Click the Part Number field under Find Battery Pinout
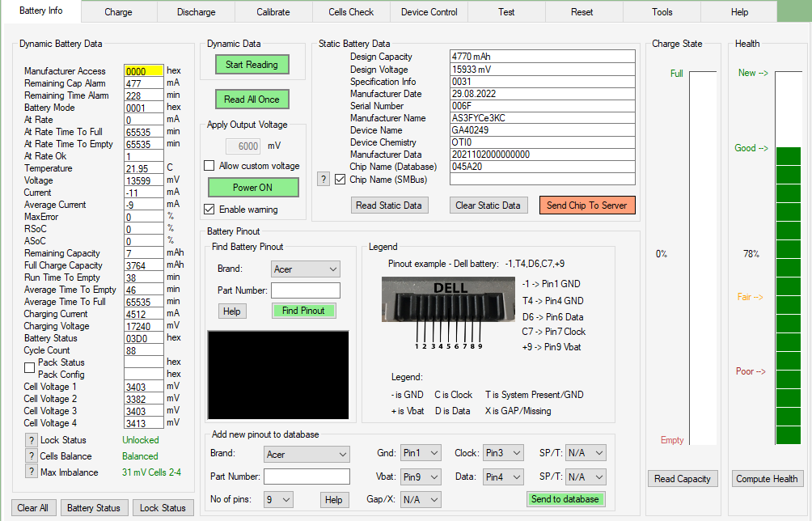 [x=305, y=290]
